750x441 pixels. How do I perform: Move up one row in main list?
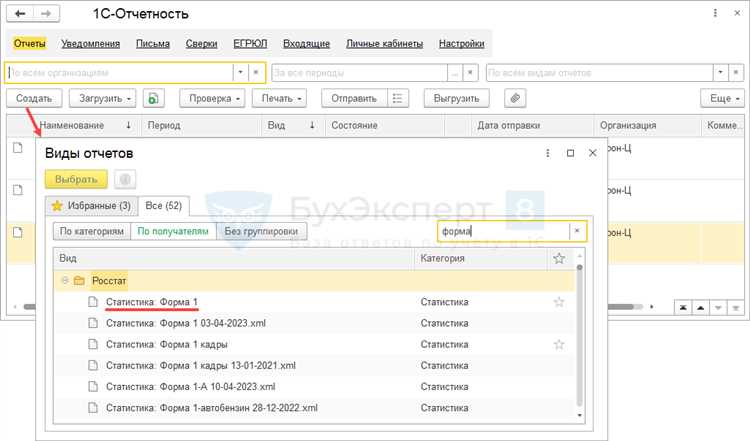coord(700,308)
